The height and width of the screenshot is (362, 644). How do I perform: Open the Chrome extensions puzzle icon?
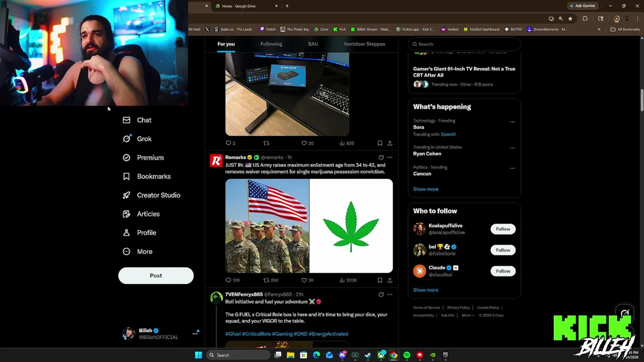click(585, 19)
